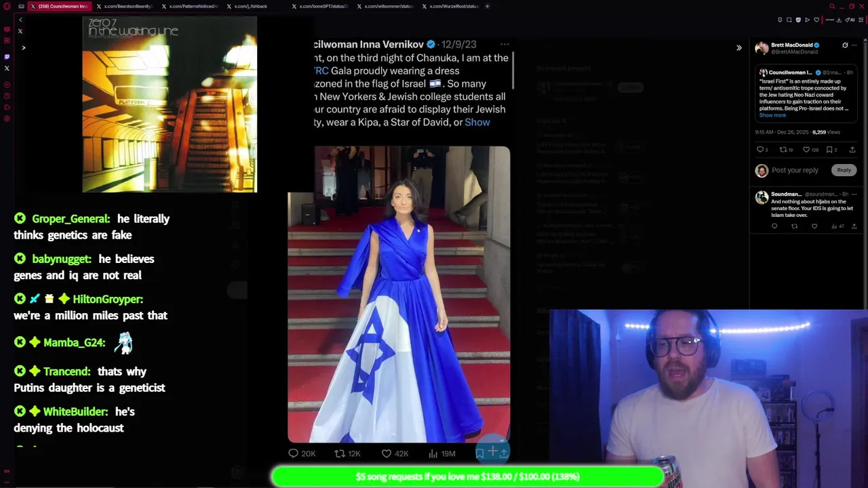Image resolution: width=868 pixels, height=488 pixels.
Task: Open Brett MacDonald's profile name
Action: (x=791, y=45)
